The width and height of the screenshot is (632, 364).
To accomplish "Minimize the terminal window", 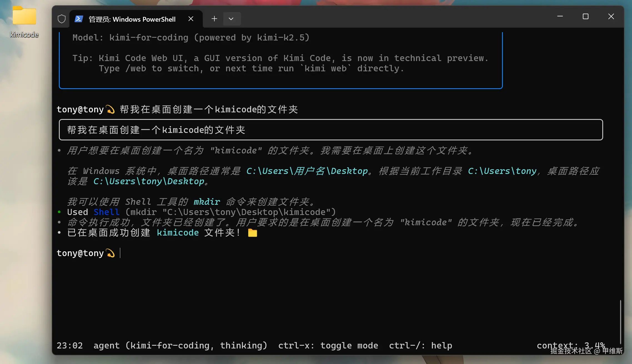I will point(560,17).
